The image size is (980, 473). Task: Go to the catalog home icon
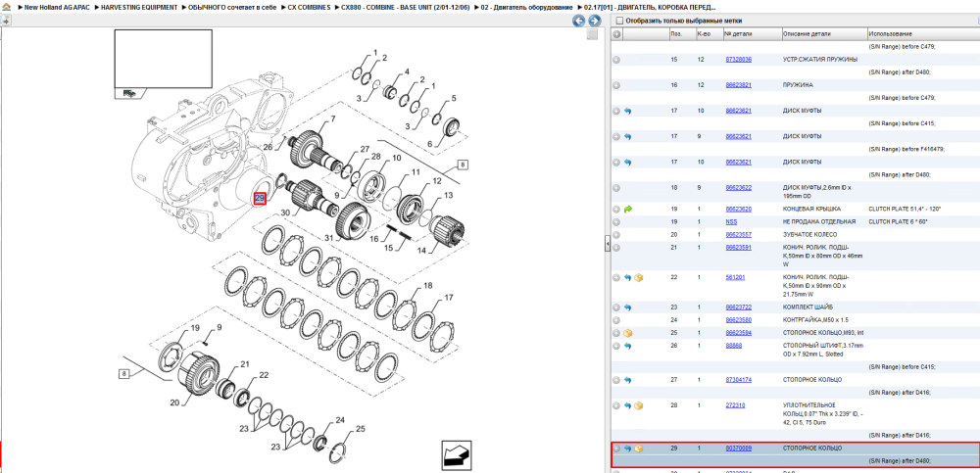[6, 7]
